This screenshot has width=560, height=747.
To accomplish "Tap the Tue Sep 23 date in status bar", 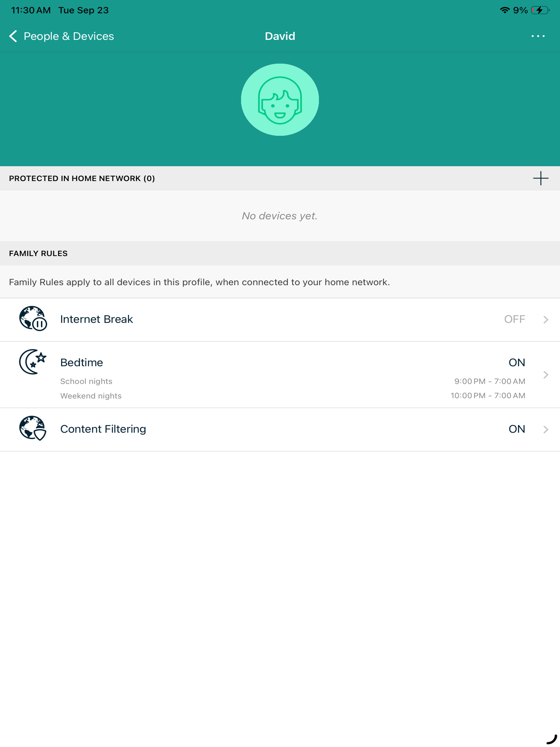I will tap(83, 10).
